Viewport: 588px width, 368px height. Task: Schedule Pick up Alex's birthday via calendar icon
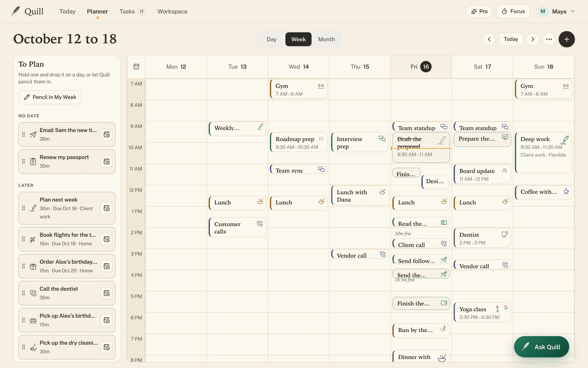[x=107, y=320]
